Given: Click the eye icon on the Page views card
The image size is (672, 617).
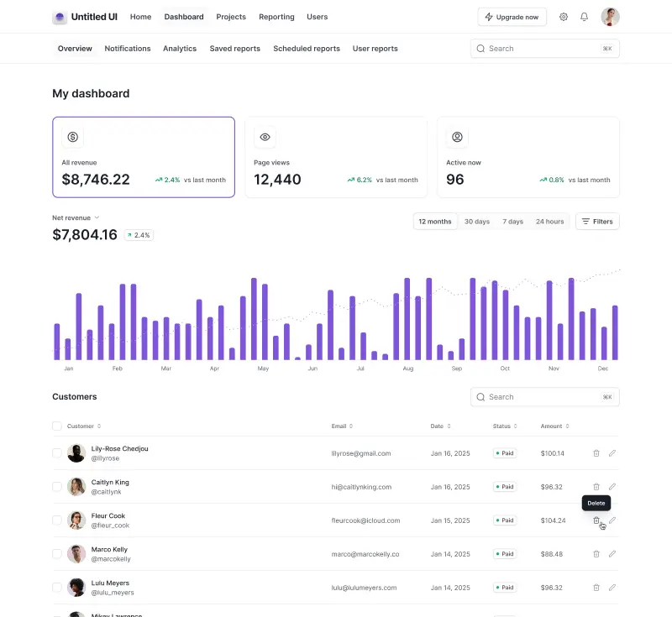Looking at the screenshot, I should click(x=265, y=137).
